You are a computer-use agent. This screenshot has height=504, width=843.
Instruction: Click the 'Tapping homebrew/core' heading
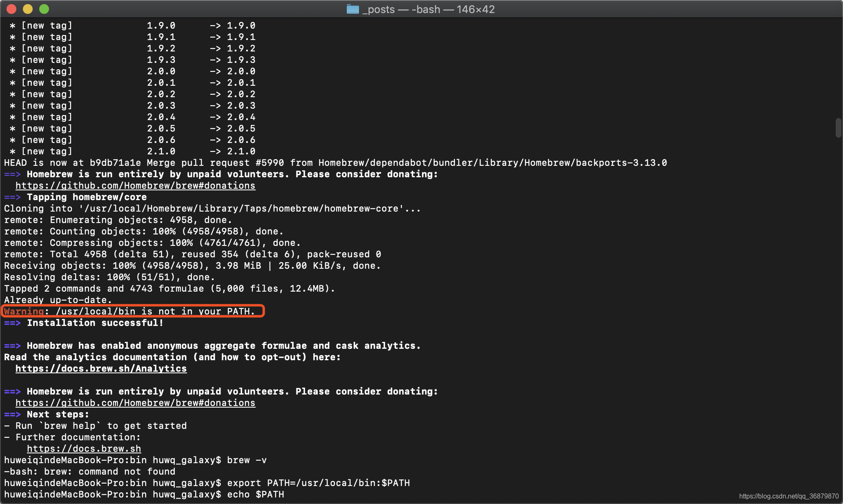tap(87, 197)
